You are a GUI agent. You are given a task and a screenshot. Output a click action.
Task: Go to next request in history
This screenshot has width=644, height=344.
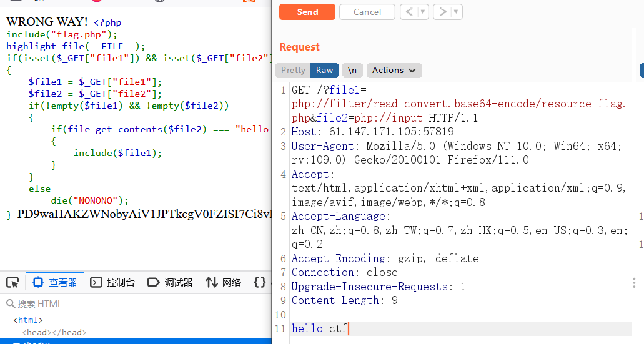443,12
